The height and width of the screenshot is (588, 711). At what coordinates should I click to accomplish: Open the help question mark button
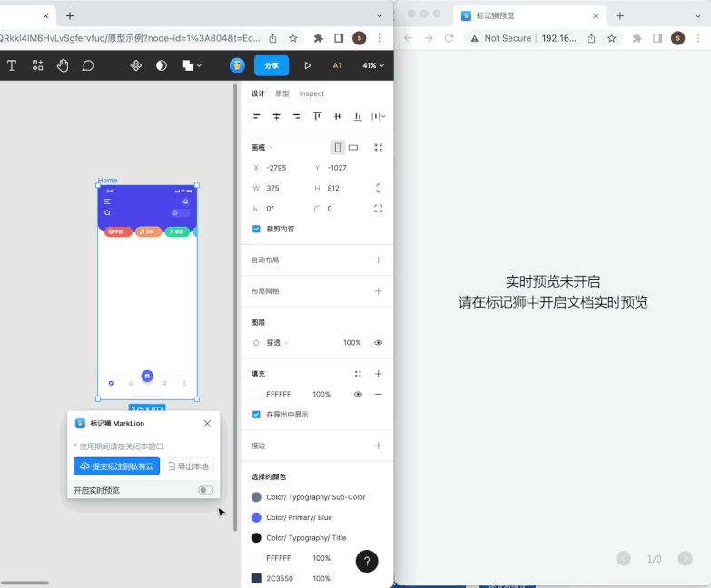pos(366,562)
